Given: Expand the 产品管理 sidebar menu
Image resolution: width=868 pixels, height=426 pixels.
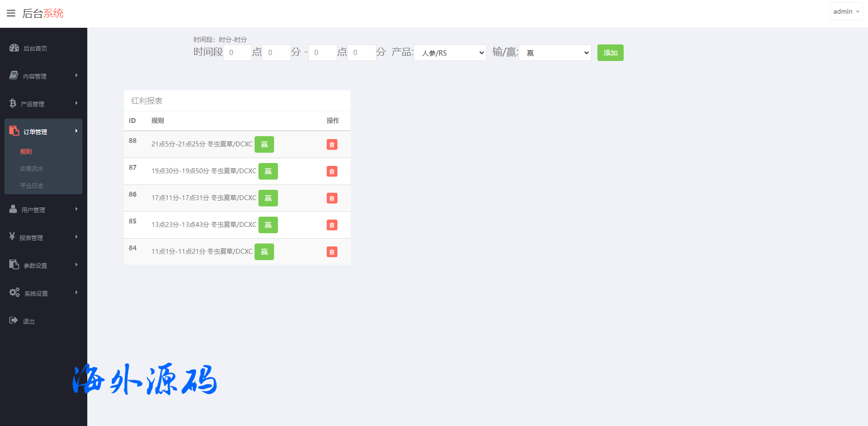Looking at the screenshot, I should 43,104.
